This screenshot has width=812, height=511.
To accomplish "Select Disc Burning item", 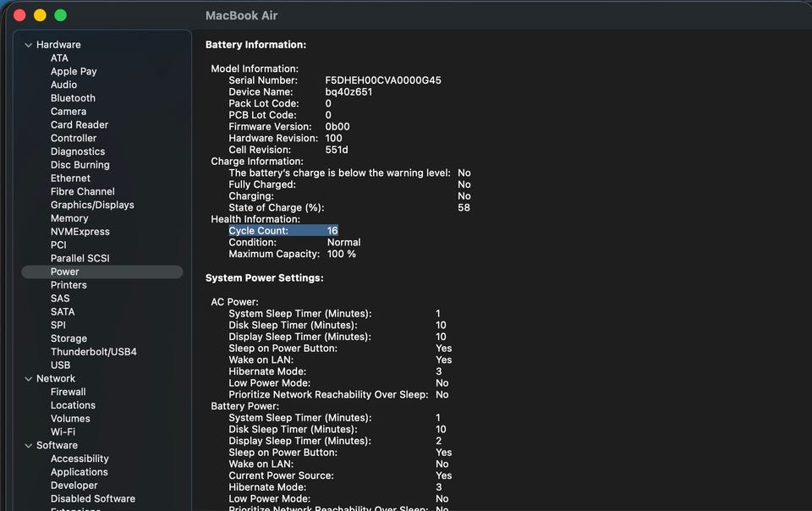I will coord(80,165).
